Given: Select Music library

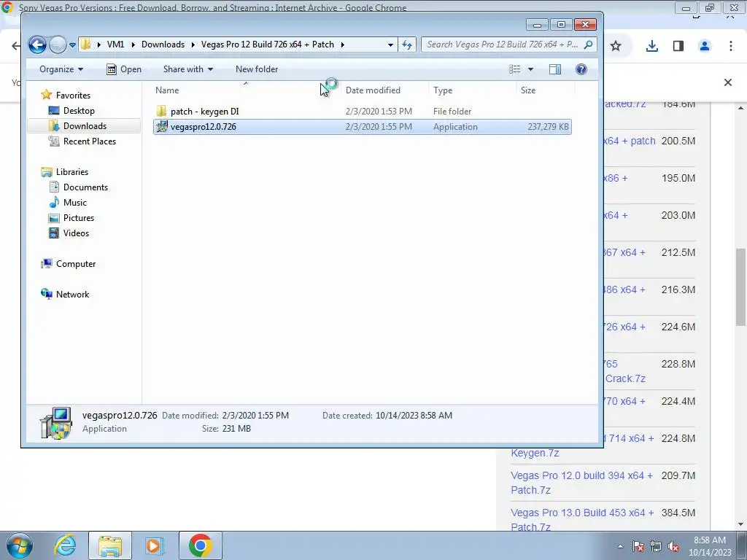Looking at the screenshot, I should point(75,203).
